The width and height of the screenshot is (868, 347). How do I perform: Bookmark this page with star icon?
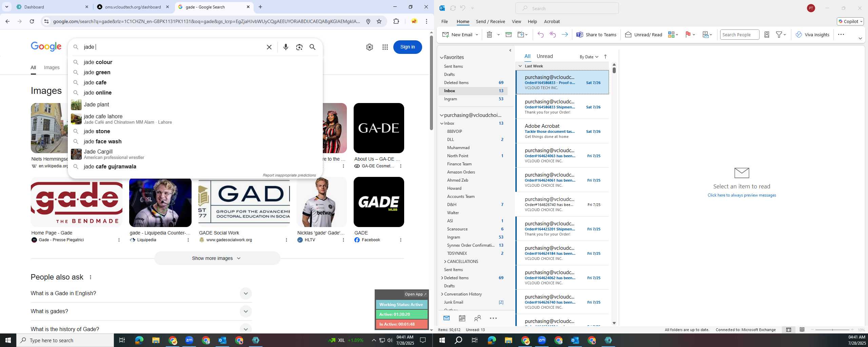[379, 21]
